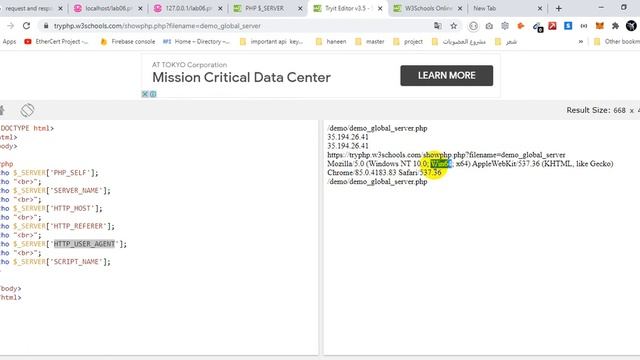The width and height of the screenshot is (640, 360).
Task: Click the highlighted HTTP_USER_AGENT code text
Action: (84, 244)
